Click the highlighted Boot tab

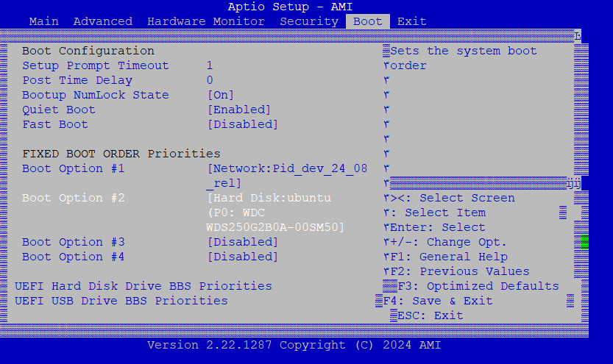(368, 21)
